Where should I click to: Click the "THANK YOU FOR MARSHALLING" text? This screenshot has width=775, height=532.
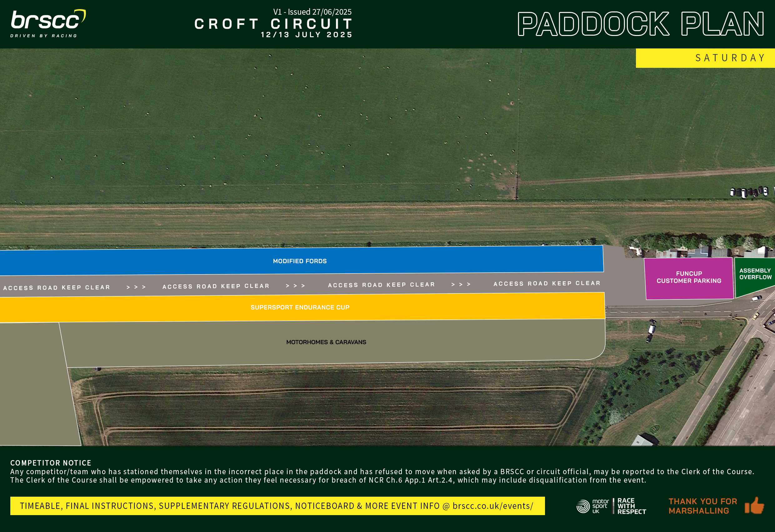[702, 506]
